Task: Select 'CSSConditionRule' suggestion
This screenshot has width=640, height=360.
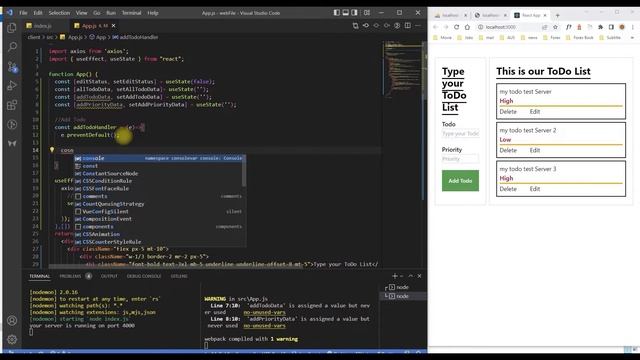Action: click(159, 181)
